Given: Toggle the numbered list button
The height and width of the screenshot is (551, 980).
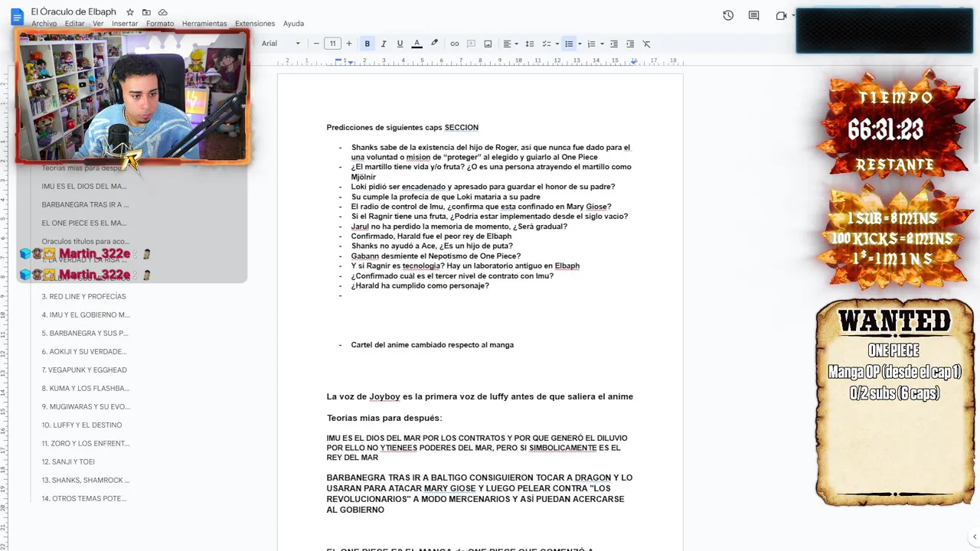Looking at the screenshot, I should pos(591,44).
